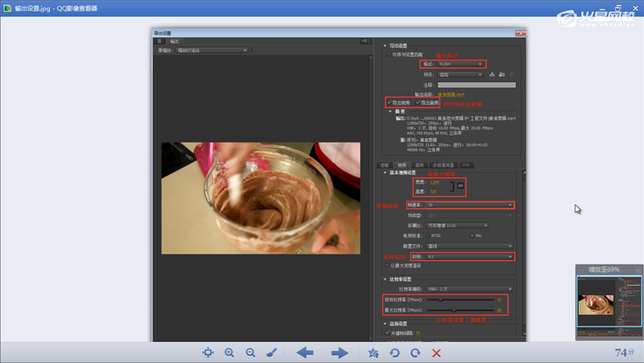Screen dimensions: 644x363
Task: Switch to the 音频 tab
Action: [419, 165]
